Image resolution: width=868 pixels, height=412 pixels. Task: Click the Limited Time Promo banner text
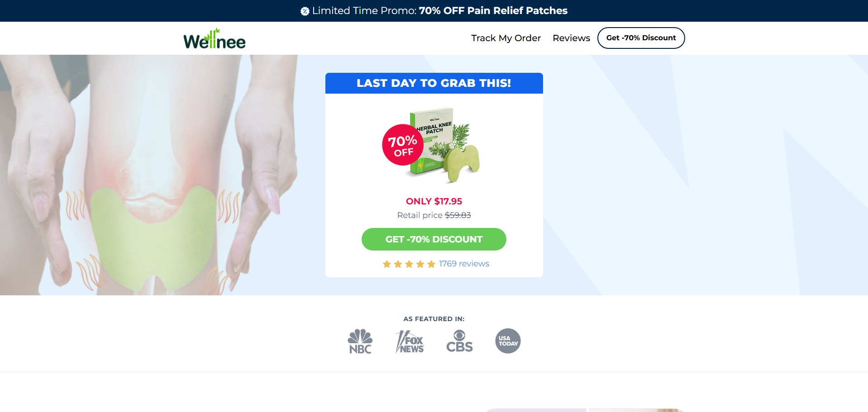click(439, 11)
